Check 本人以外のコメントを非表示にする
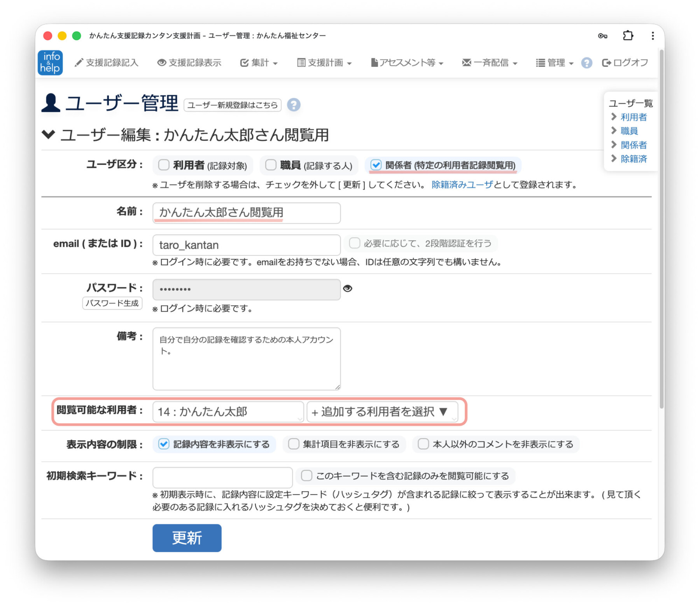The width and height of the screenshot is (700, 607). [x=423, y=444]
